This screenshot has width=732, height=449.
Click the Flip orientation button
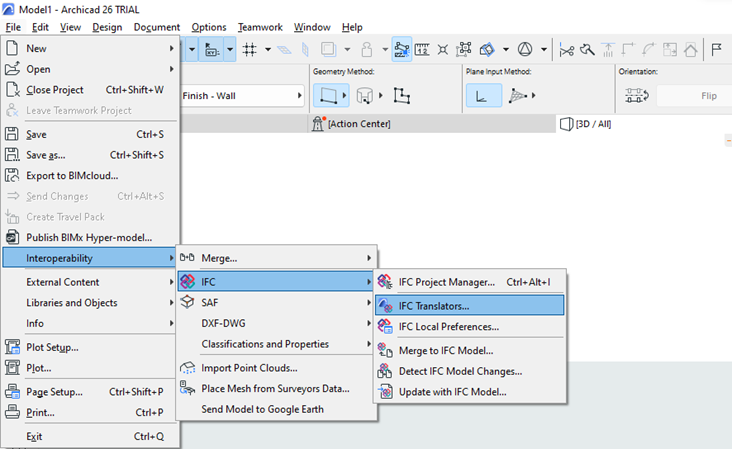click(709, 96)
